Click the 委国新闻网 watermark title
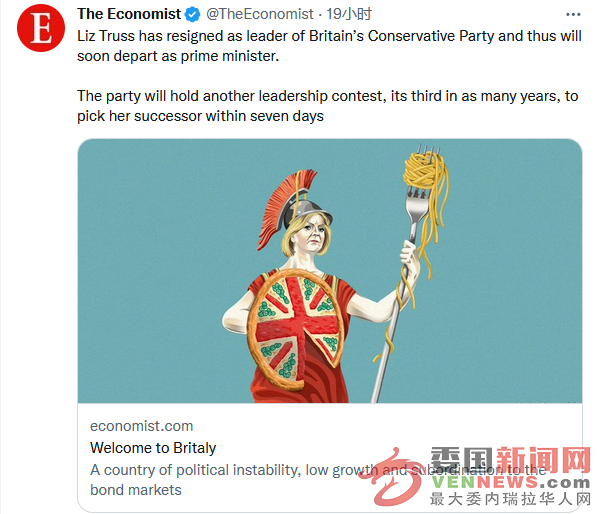 (x=510, y=460)
